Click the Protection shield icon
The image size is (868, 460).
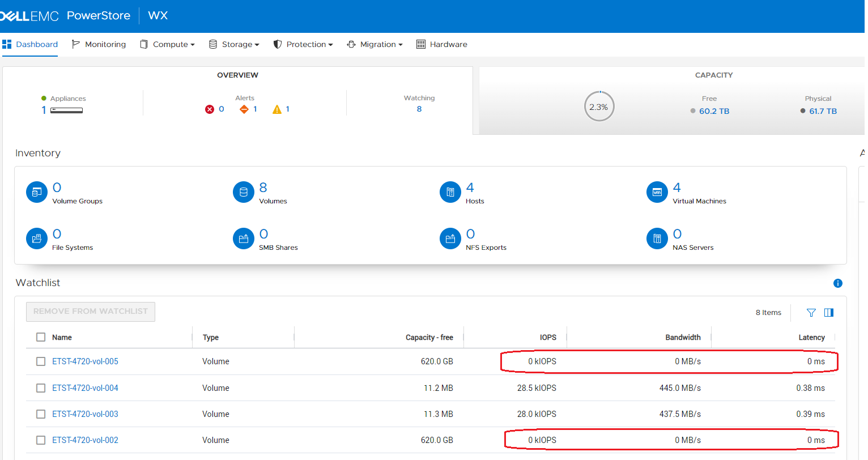click(278, 44)
